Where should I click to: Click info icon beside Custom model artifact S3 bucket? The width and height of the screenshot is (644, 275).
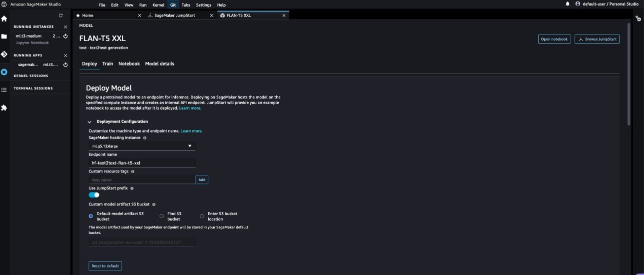154,204
